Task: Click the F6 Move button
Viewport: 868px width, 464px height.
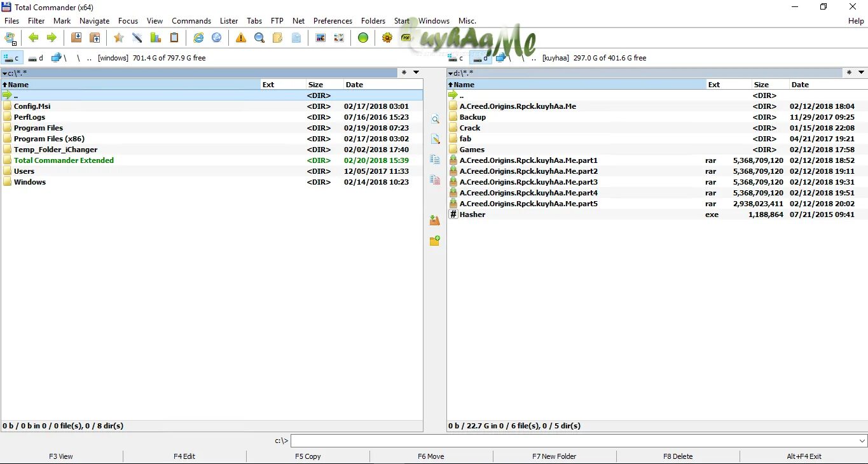Action: point(431,456)
